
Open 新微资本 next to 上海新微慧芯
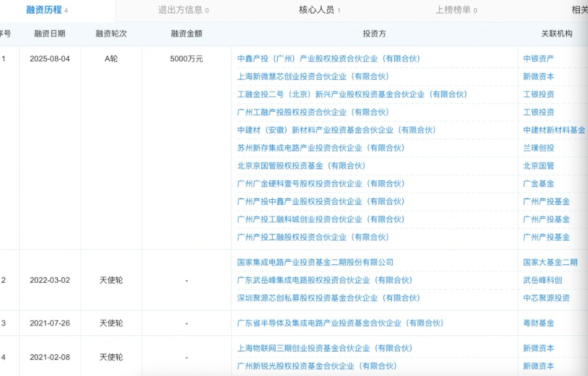(x=538, y=77)
